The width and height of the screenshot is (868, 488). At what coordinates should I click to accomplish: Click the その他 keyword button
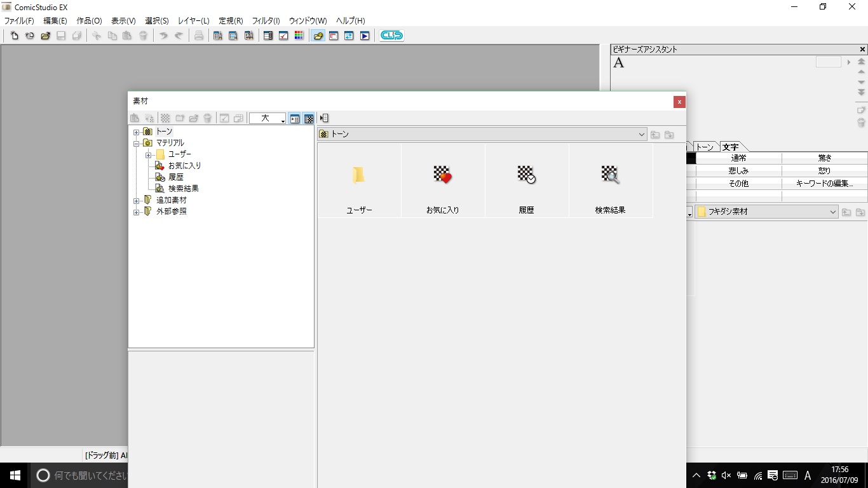point(739,184)
